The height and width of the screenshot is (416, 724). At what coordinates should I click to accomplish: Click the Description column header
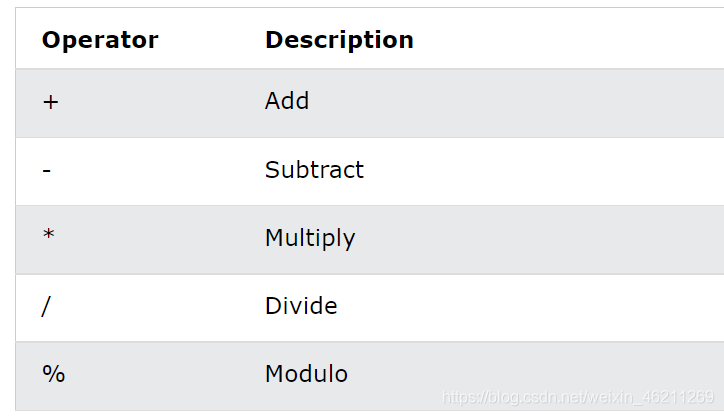pyautogui.click(x=339, y=40)
